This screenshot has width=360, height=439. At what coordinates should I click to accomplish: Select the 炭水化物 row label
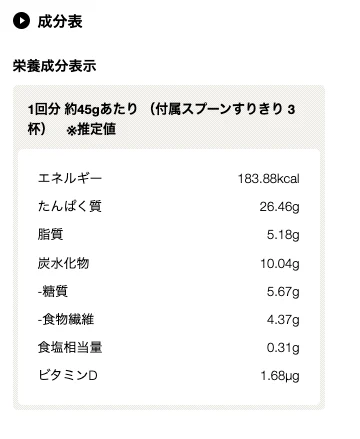tap(63, 263)
